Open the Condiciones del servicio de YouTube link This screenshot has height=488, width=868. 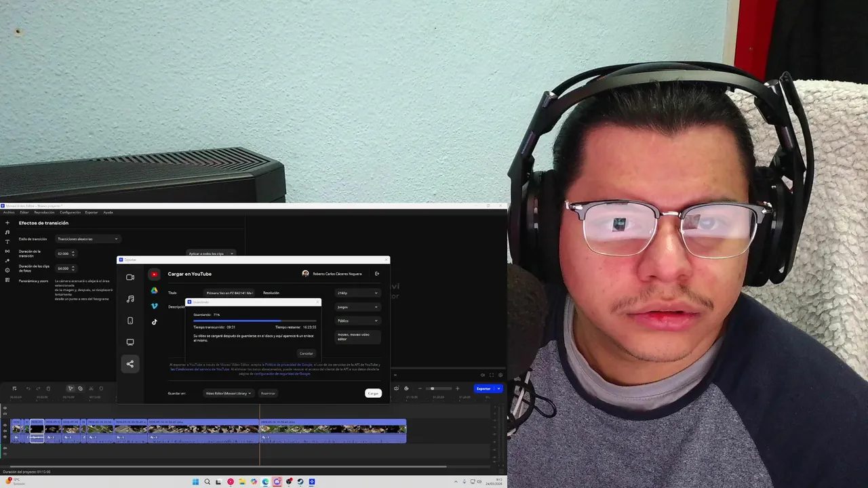coord(200,369)
